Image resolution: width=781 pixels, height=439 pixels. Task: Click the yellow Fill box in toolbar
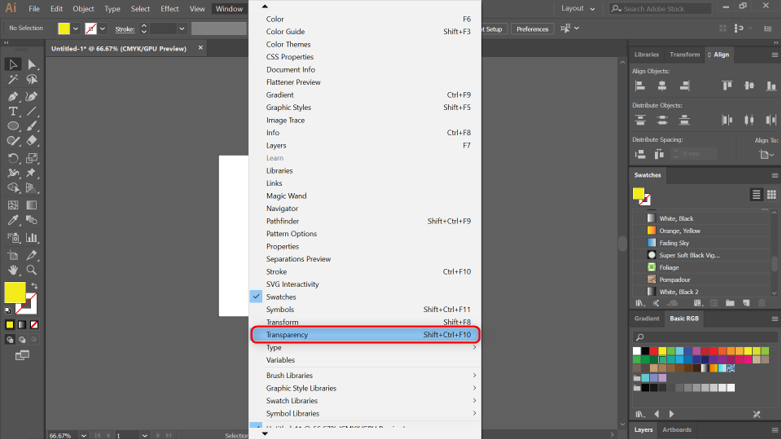tap(15, 293)
